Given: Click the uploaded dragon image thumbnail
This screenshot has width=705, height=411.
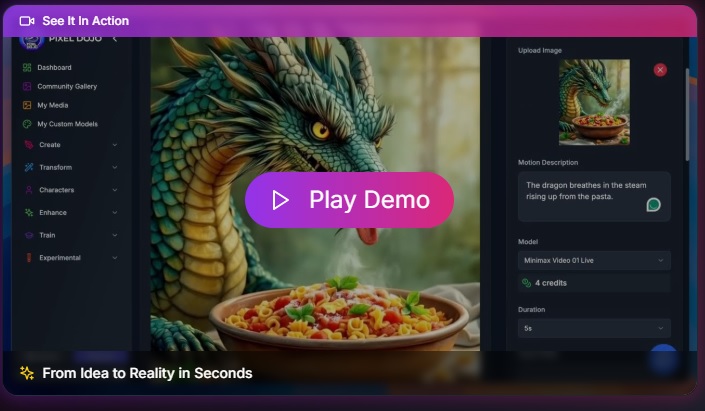Looking at the screenshot, I should click(x=594, y=103).
